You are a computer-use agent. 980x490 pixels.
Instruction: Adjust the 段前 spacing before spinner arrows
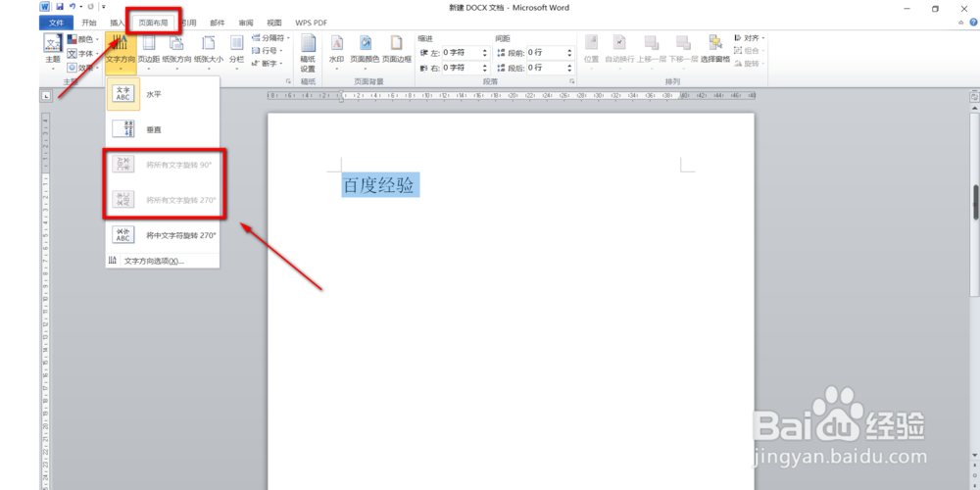point(570,53)
